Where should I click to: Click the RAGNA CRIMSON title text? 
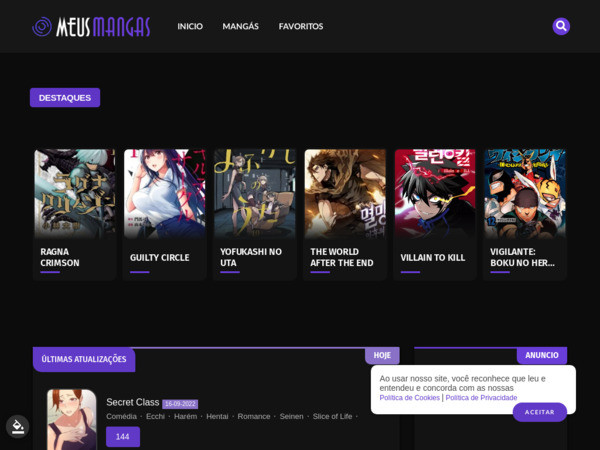coord(60,257)
